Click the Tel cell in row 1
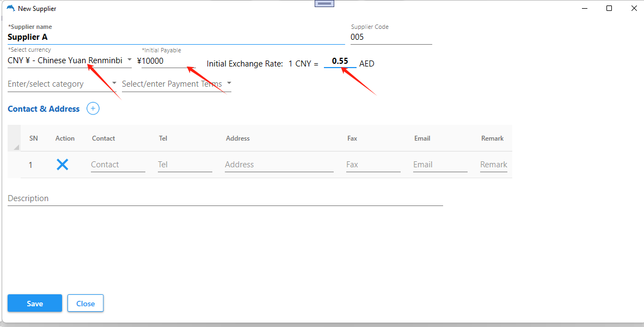Screen dimensions: 644x327 tap(185, 165)
